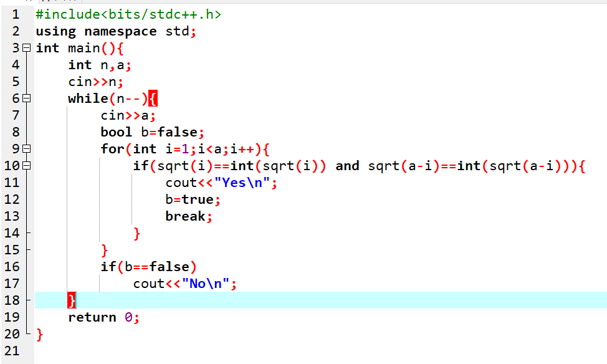The height and width of the screenshot is (364, 607).
Task: Click the "and" keyword in the if condition
Action: [x=347, y=166]
